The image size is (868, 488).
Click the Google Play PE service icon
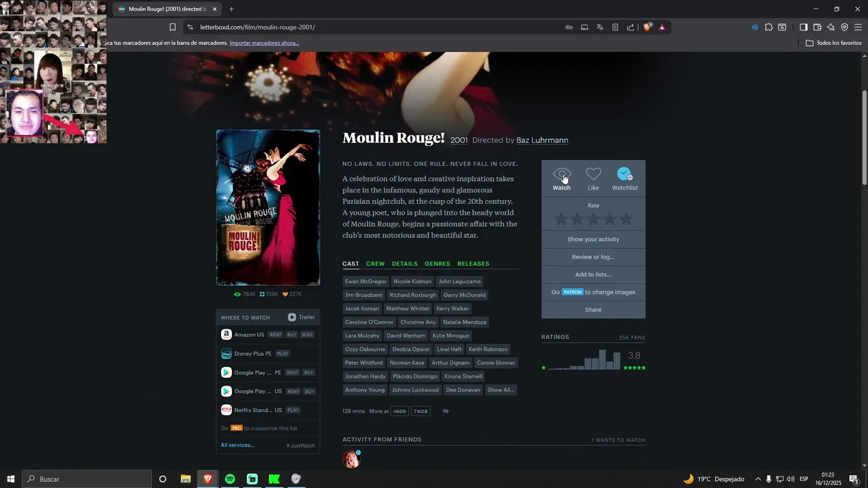(x=226, y=372)
